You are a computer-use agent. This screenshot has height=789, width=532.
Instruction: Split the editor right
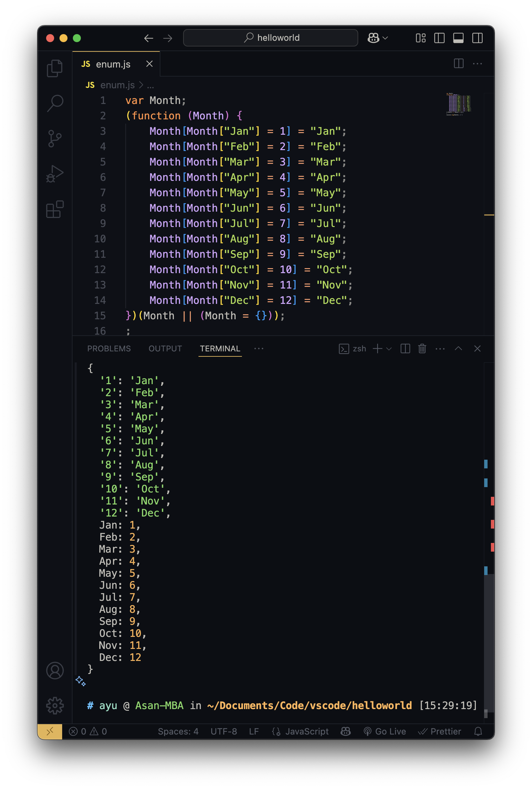coord(459,64)
